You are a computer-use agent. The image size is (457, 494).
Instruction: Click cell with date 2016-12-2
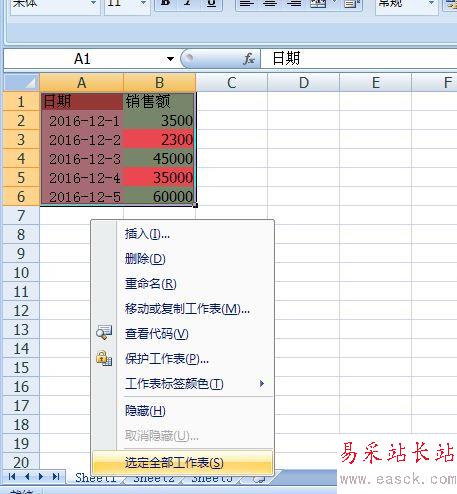(x=81, y=139)
